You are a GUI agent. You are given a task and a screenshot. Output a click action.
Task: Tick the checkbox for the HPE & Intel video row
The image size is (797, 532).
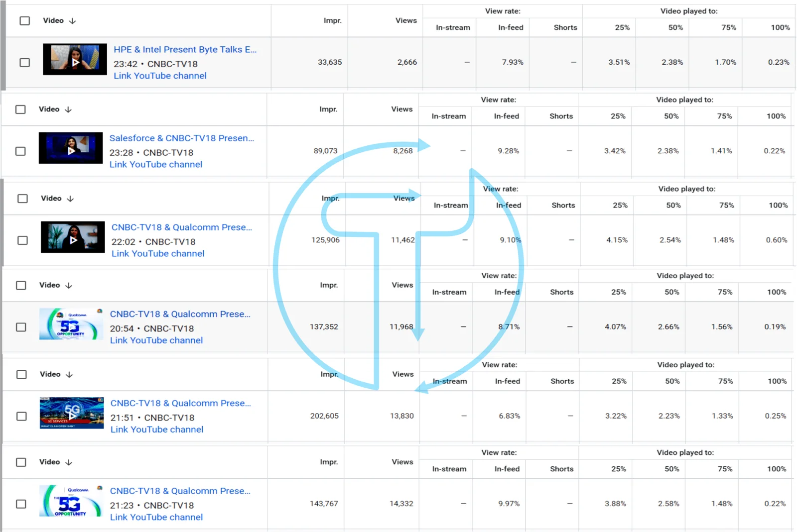point(24,62)
